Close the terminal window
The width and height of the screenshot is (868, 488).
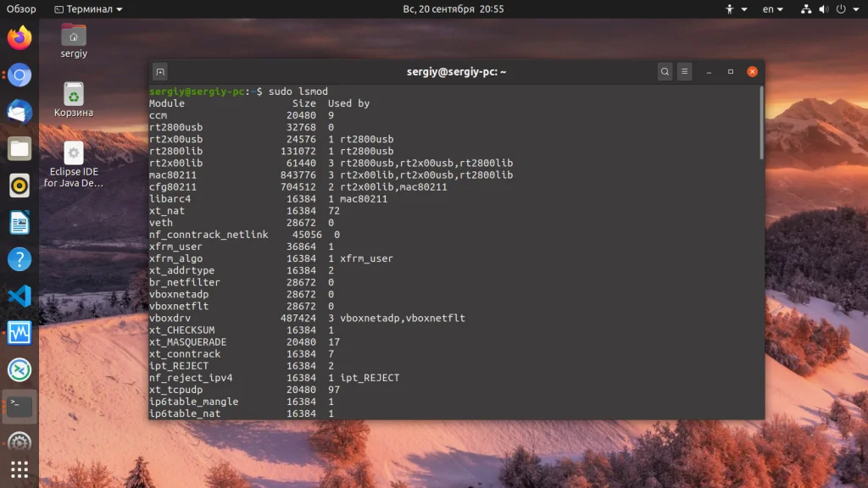(x=753, y=71)
